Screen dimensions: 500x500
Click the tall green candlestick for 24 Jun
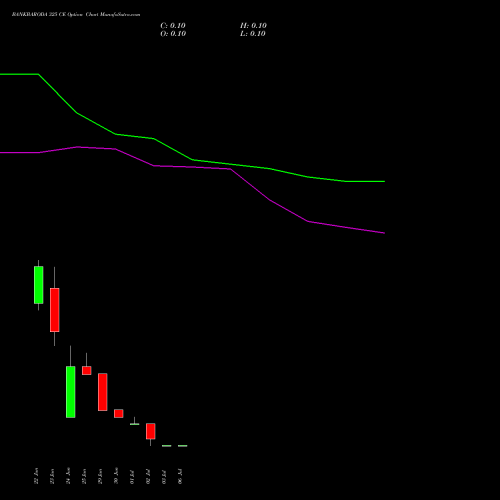pyautogui.click(x=71, y=392)
